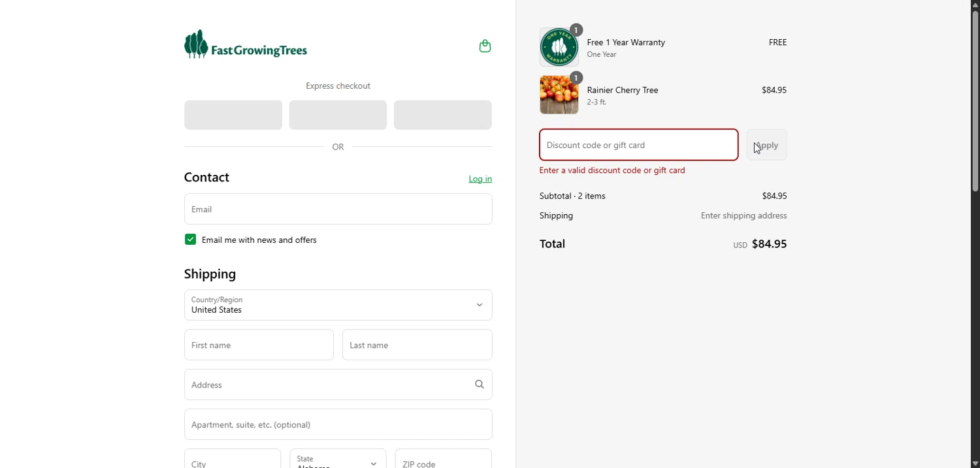Click the address search magnifier icon
The image size is (980, 468).
point(480,384)
